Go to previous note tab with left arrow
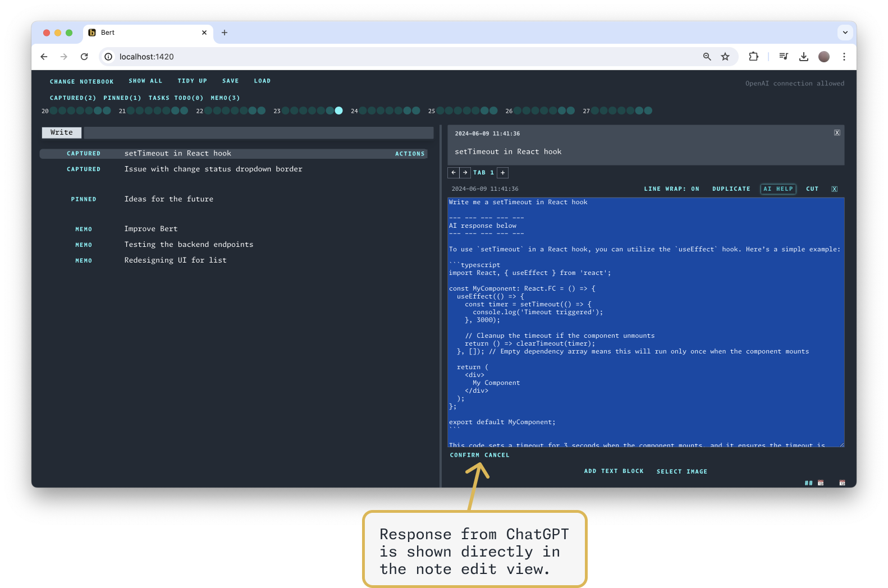The width and height of the screenshot is (888, 588). click(454, 173)
